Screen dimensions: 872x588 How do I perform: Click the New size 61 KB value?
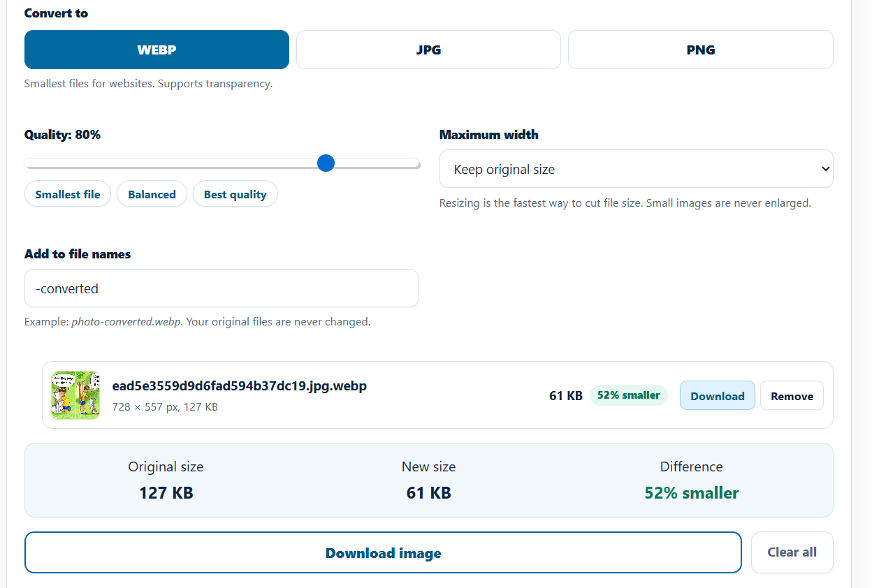[429, 493]
